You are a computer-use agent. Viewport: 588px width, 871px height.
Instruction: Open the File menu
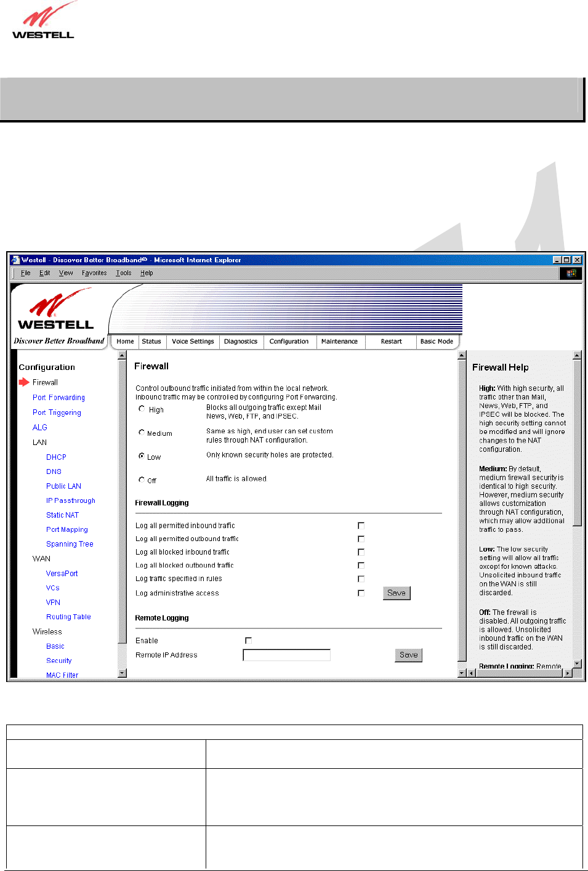[25, 273]
